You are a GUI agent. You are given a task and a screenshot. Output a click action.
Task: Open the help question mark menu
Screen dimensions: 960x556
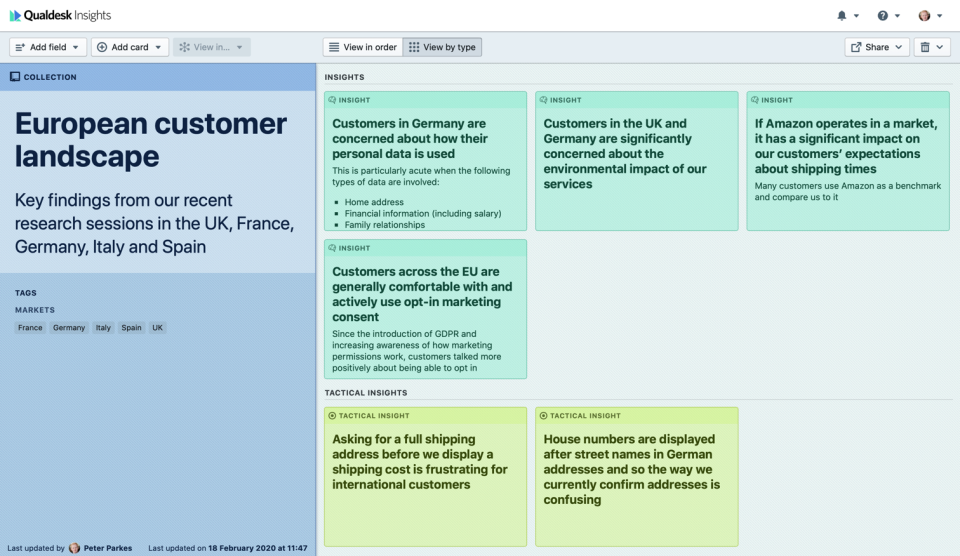coord(888,16)
